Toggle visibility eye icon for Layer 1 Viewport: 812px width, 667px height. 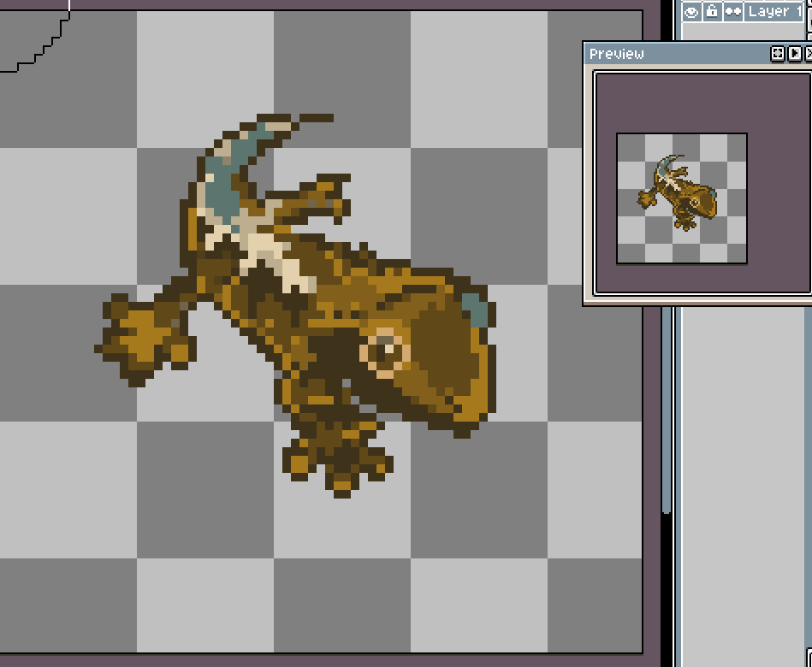tap(691, 11)
